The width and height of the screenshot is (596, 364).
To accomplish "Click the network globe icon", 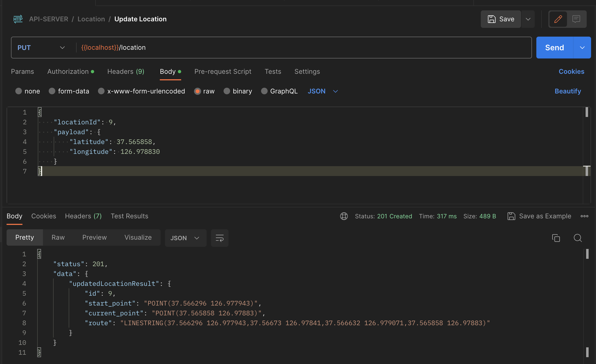I will point(344,216).
